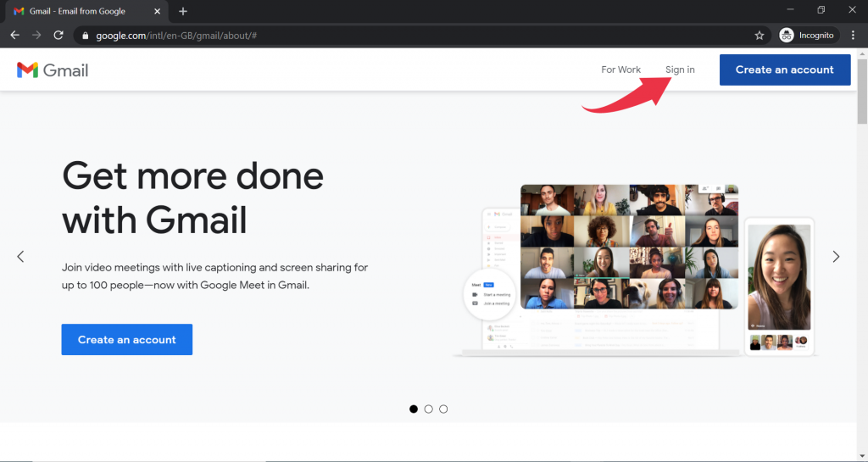Click scrollbar up arrow
The width and height of the screenshot is (868, 462).
(862, 53)
